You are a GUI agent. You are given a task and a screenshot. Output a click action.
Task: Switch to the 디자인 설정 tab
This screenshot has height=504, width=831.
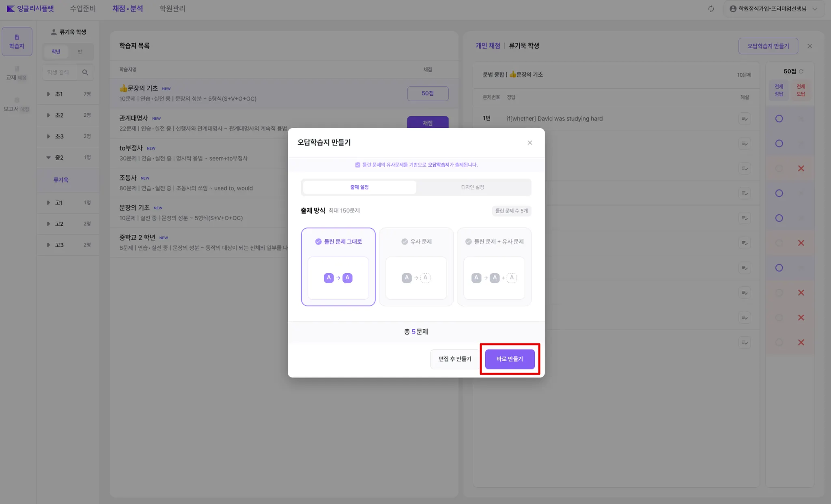(473, 187)
